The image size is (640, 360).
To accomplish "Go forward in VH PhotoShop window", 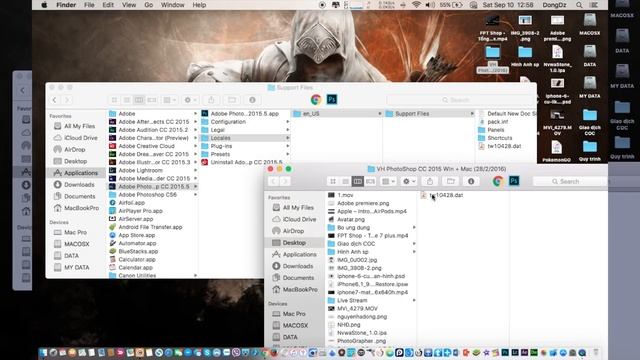I will pyautogui.click(x=285, y=181).
